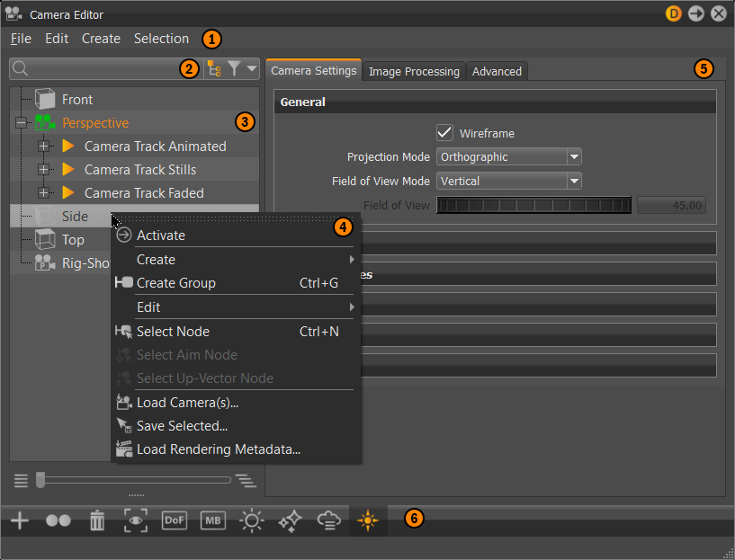
Task: Choose Activate from the context menu
Action: click(236, 235)
